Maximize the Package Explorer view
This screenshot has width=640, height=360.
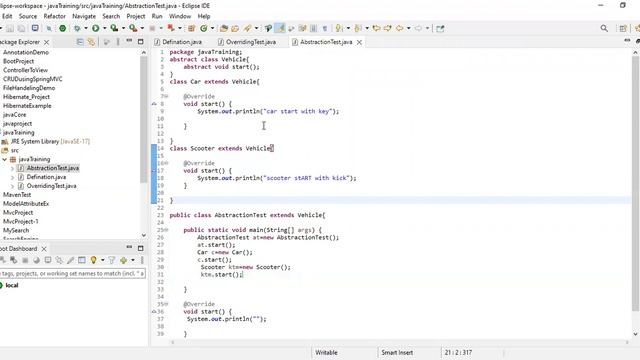(x=140, y=41)
